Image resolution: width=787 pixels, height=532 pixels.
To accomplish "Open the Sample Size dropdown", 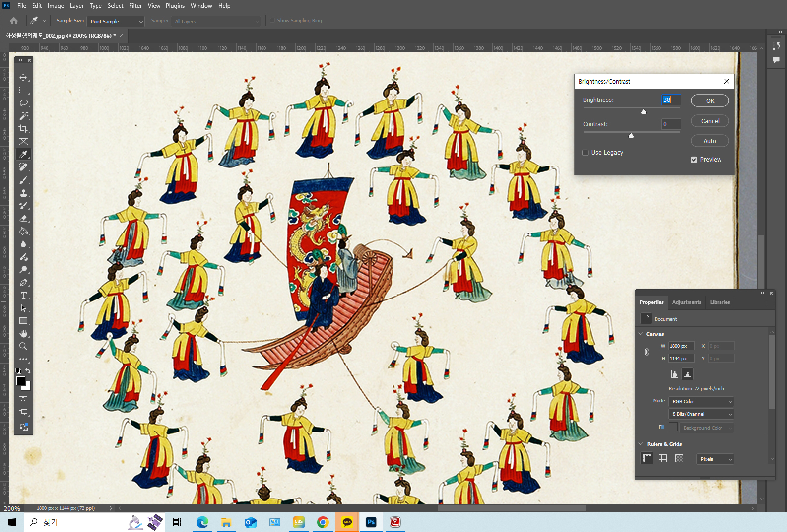I will pyautogui.click(x=115, y=21).
